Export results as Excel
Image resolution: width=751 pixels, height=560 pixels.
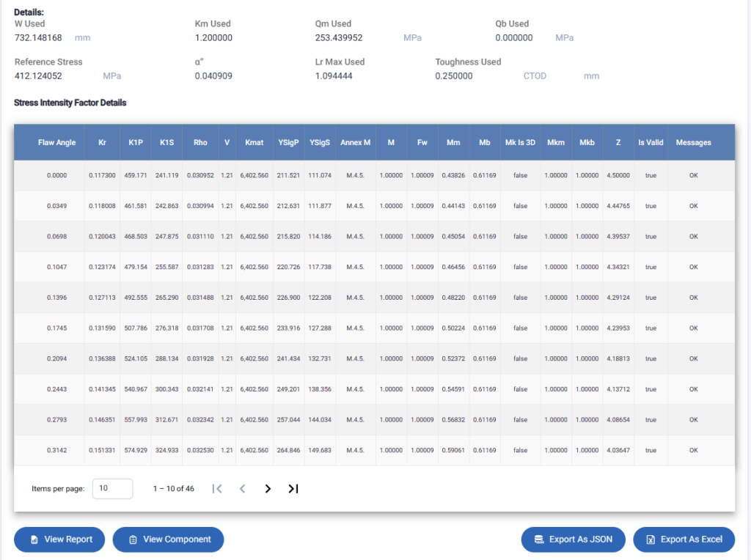[x=684, y=539]
